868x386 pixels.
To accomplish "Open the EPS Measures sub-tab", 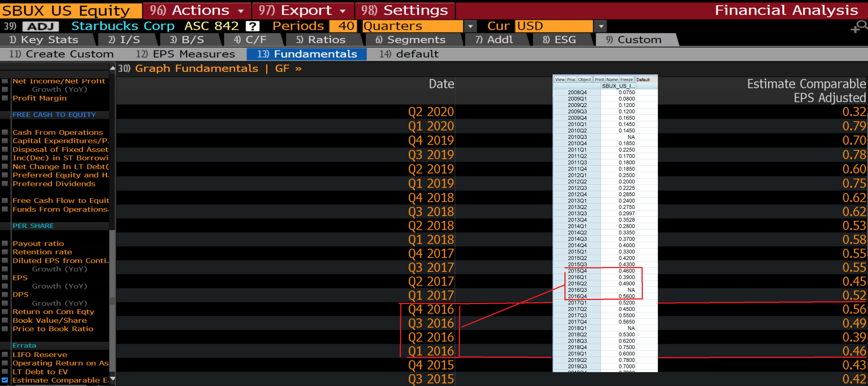I will [185, 54].
